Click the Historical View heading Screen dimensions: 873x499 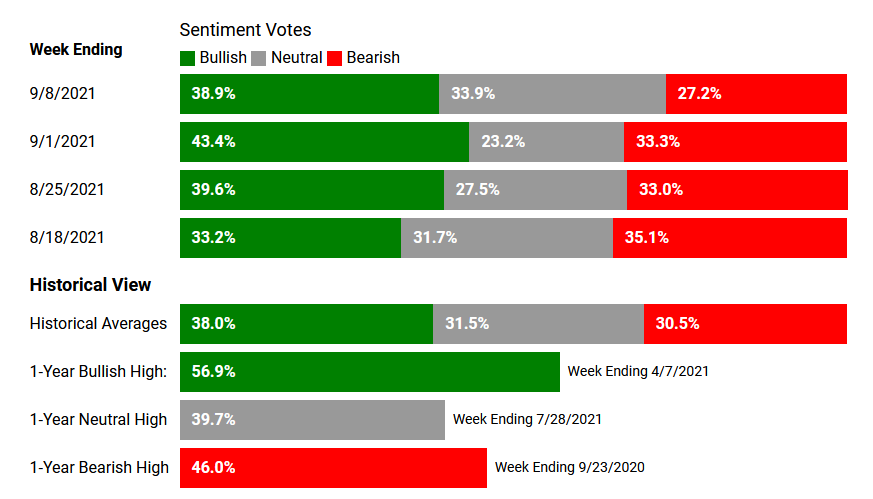pos(90,285)
